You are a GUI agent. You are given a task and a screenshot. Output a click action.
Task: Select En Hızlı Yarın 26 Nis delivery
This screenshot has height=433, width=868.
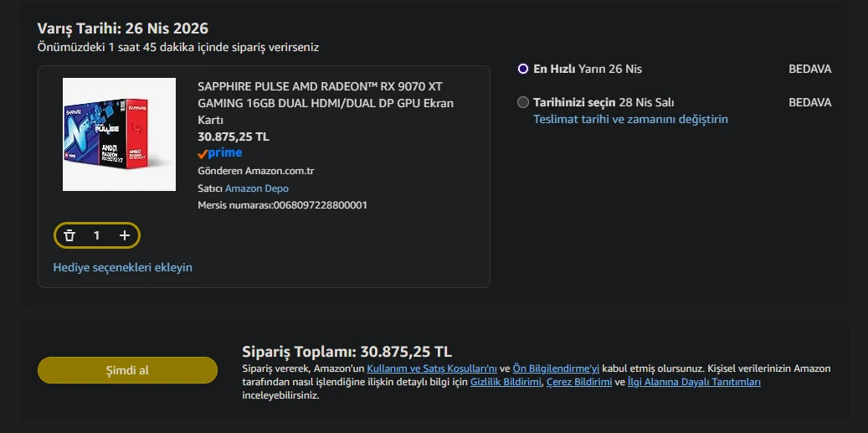click(523, 70)
